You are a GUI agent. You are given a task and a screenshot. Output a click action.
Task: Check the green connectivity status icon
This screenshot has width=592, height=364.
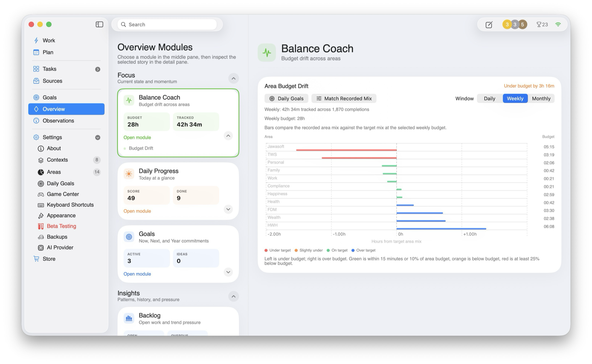(x=558, y=25)
